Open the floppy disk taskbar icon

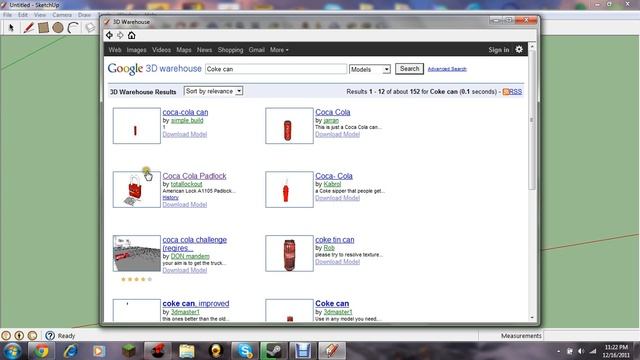(303, 351)
